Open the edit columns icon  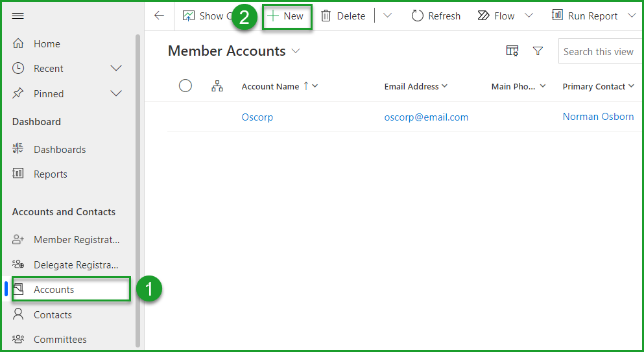point(512,51)
